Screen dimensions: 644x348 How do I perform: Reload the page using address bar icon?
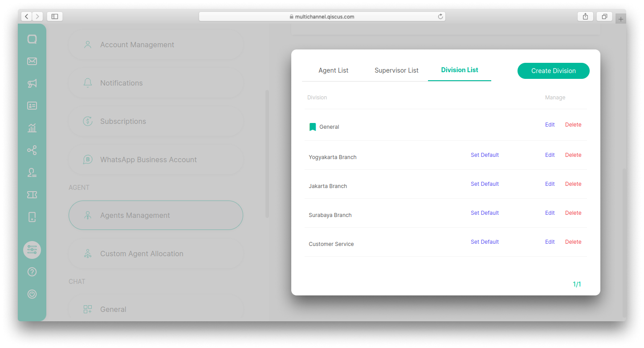(x=440, y=16)
